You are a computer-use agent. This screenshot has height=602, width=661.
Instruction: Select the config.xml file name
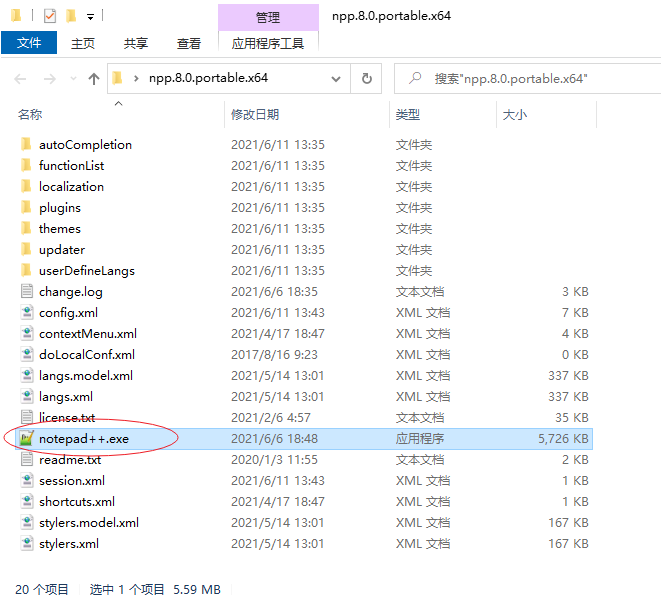coord(68,313)
